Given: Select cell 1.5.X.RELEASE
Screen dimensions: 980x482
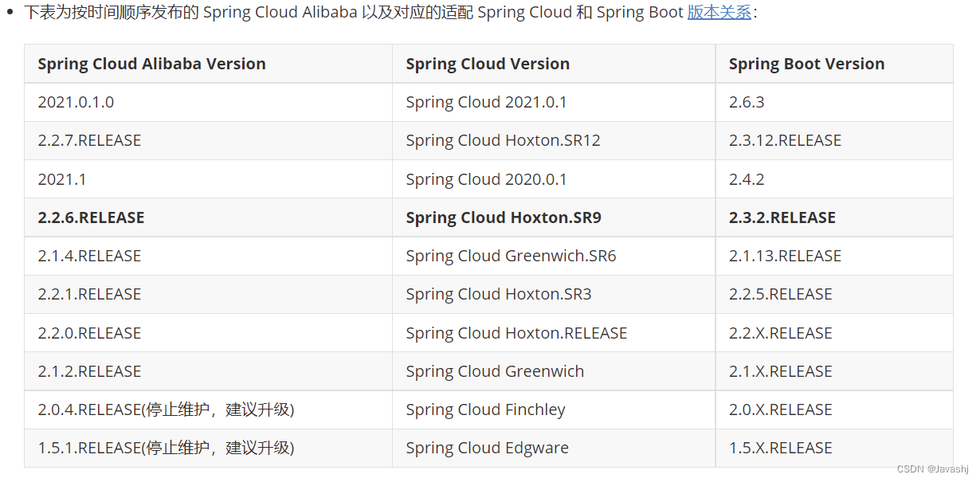Looking at the screenshot, I should coord(834,448).
